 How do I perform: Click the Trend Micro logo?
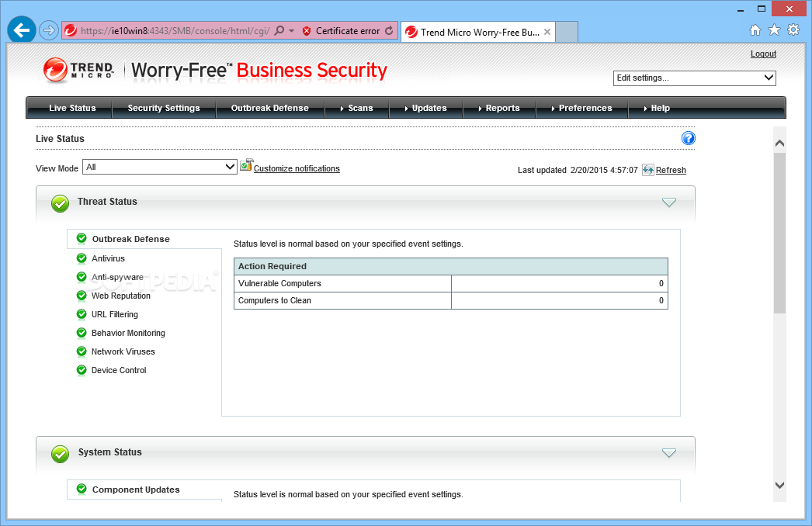point(78,71)
